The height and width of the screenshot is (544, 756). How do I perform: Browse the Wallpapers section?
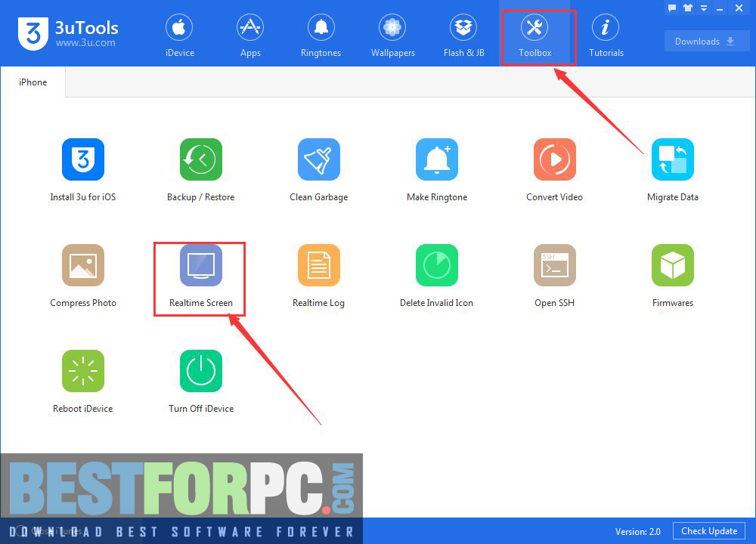coord(392,36)
